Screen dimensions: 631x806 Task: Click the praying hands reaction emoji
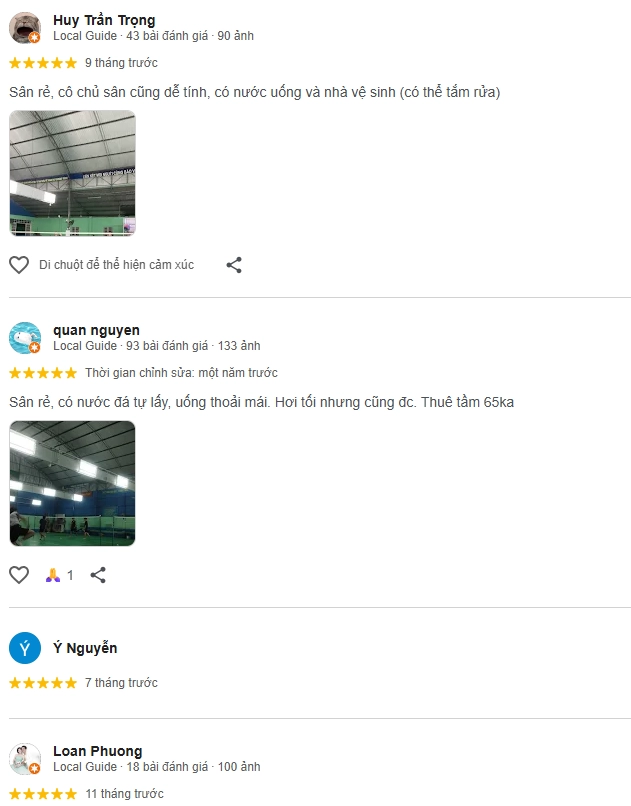point(53,575)
